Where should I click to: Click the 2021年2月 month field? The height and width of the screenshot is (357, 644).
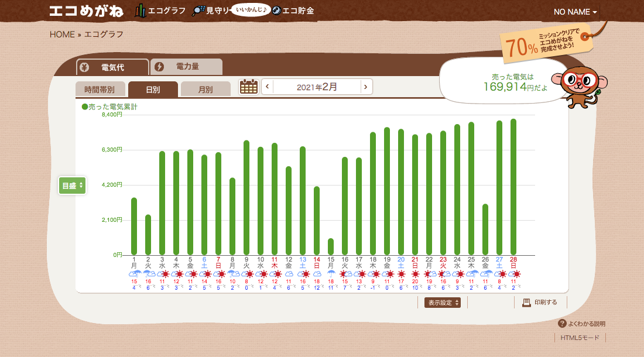tap(317, 87)
